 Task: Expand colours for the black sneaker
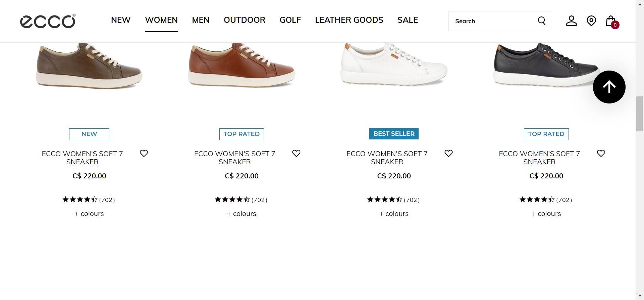546,214
